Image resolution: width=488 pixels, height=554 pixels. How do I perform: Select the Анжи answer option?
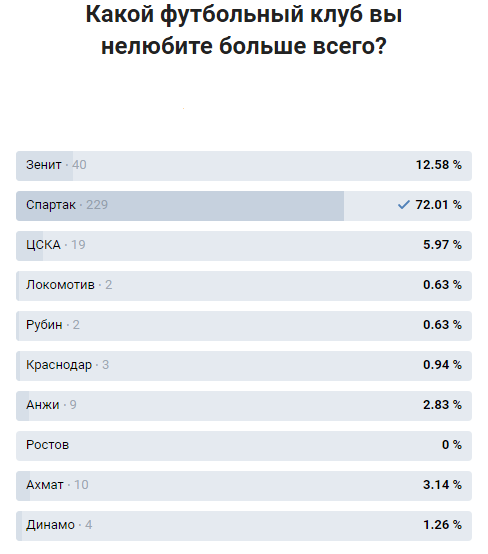point(244,406)
